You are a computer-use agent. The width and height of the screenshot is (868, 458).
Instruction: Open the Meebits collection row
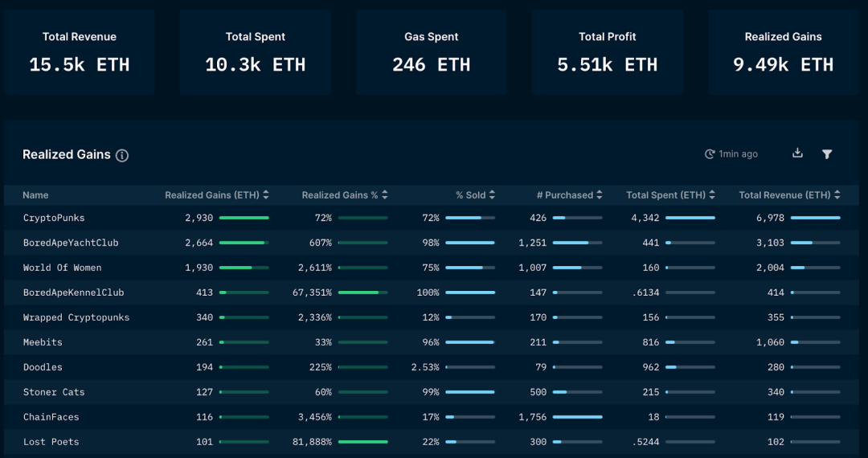[x=432, y=342]
